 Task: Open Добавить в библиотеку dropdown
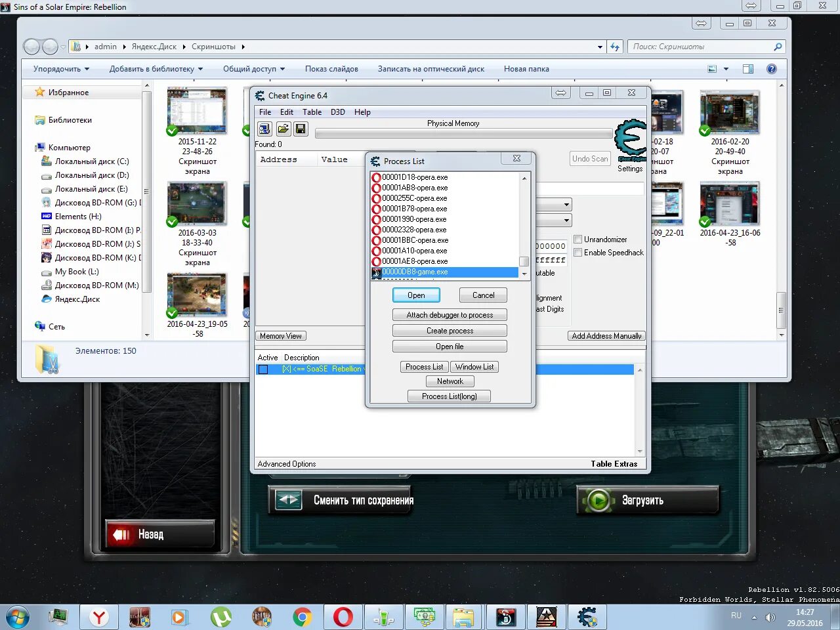point(156,69)
